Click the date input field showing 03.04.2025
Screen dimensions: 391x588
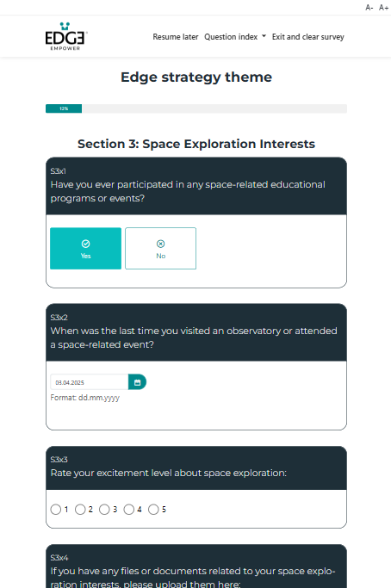(90, 382)
